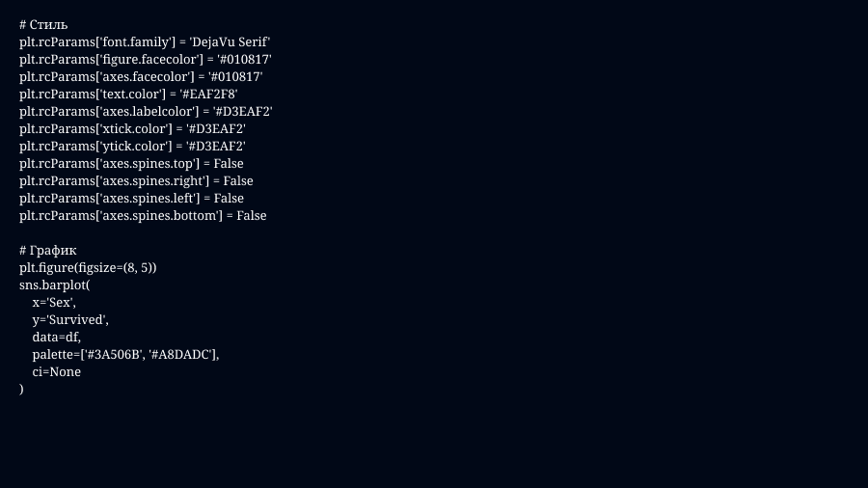Click the axes.facecolor rcParams line

click(141, 76)
